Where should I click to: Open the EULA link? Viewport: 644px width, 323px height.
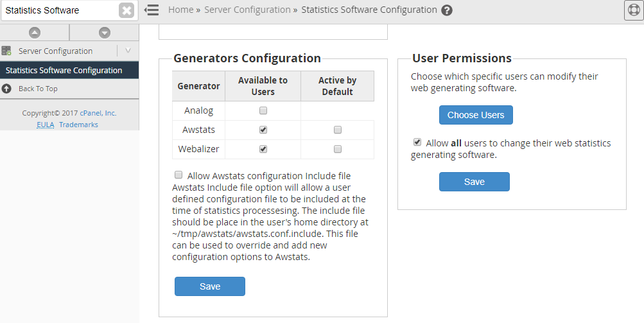pyautogui.click(x=45, y=125)
